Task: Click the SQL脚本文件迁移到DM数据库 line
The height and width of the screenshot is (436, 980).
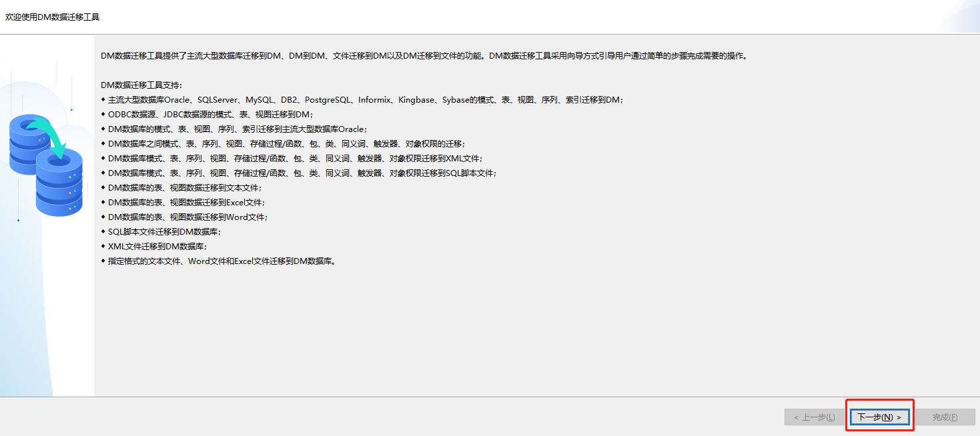Action: (161, 232)
